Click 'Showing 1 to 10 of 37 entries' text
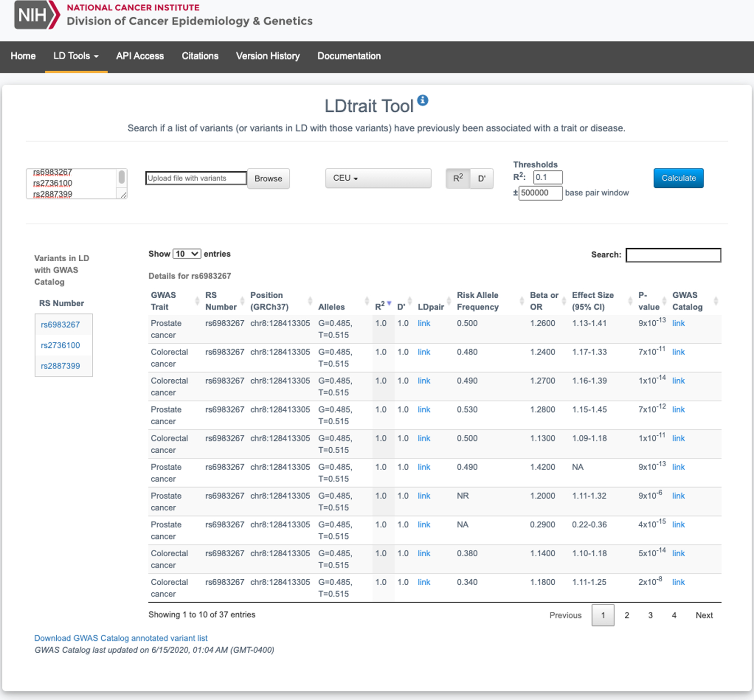Image resolution: width=754 pixels, height=700 pixels. point(202,614)
